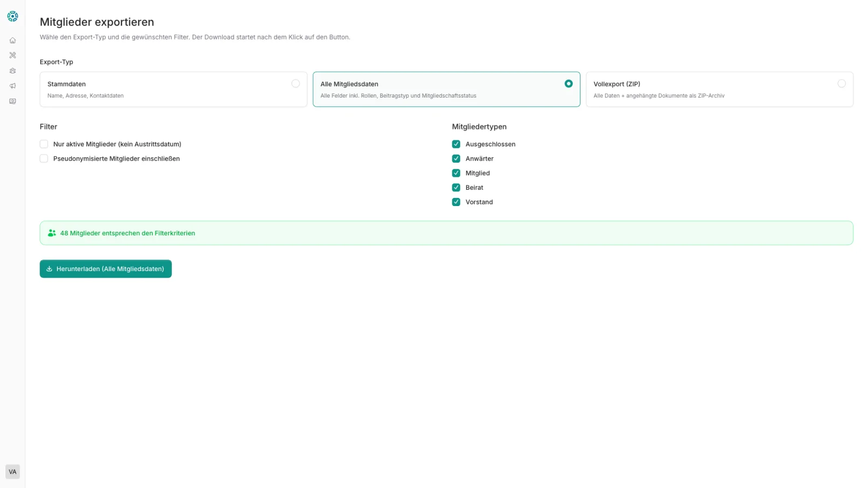Select the tools/wrench icon in the sidebar
Screen dimensions: 868x488
point(12,55)
